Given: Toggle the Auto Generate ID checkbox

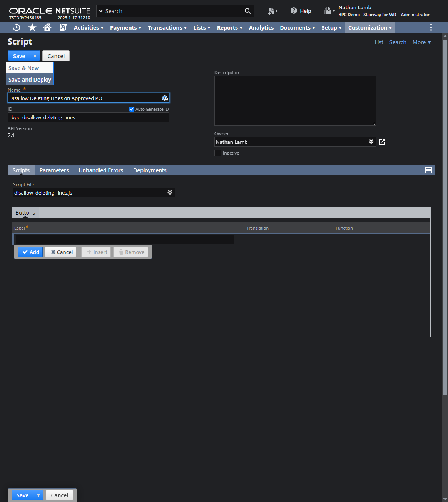Looking at the screenshot, I should [132, 109].
